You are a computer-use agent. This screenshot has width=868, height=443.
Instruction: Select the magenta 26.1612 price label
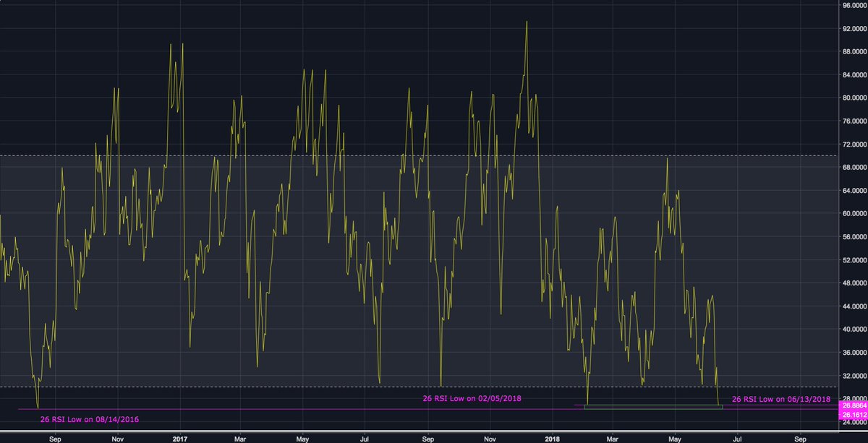click(x=854, y=414)
